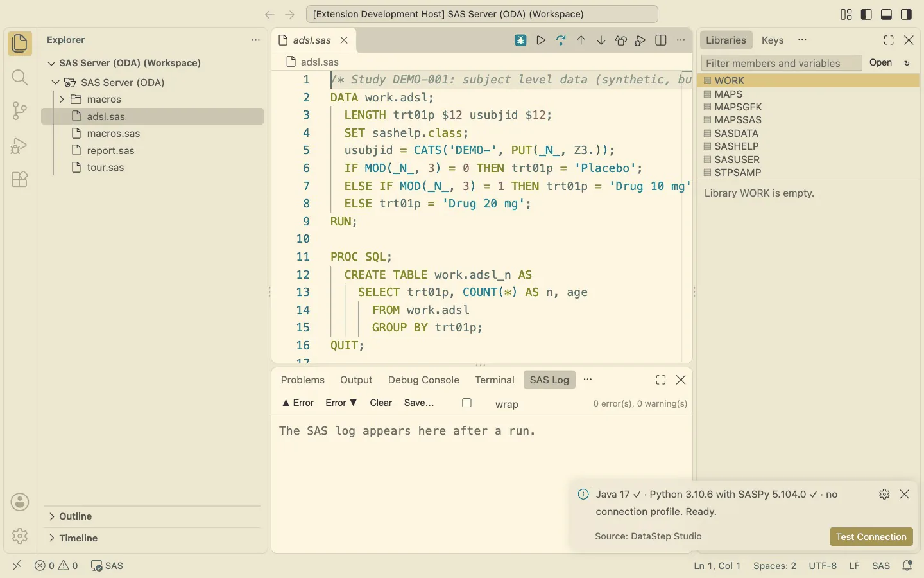924x578 pixels.
Task: Toggle the primary sidebar layout button
Action: (x=866, y=14)
